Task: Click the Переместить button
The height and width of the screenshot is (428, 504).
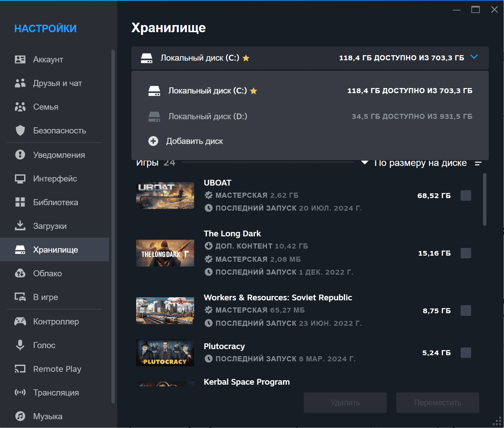Action: tap(438, 403)
